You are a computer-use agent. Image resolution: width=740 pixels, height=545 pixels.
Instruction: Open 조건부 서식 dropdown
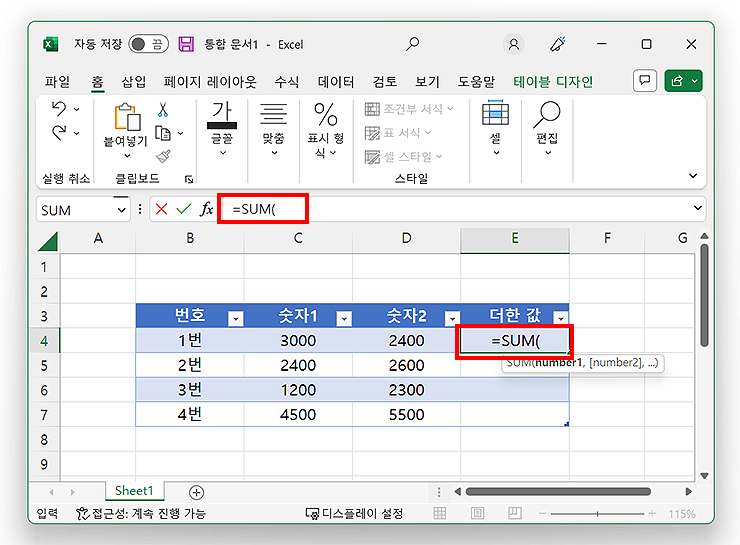[x=409, y=109]
